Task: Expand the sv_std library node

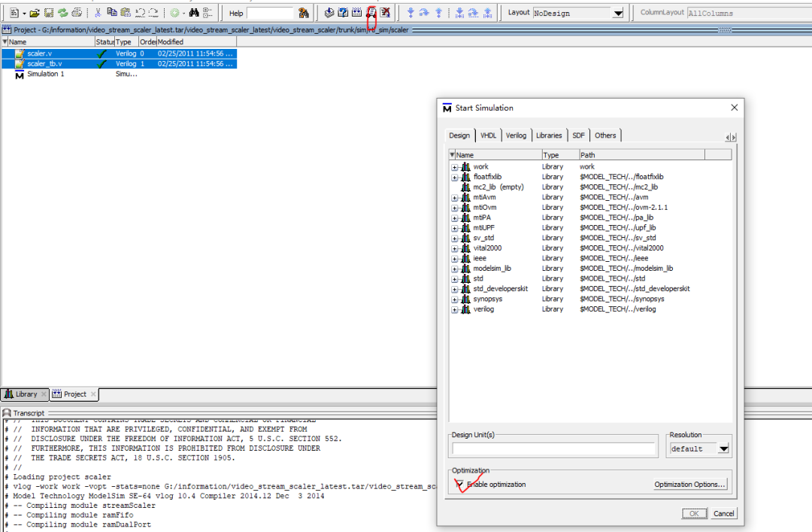Action: point(454,239)
